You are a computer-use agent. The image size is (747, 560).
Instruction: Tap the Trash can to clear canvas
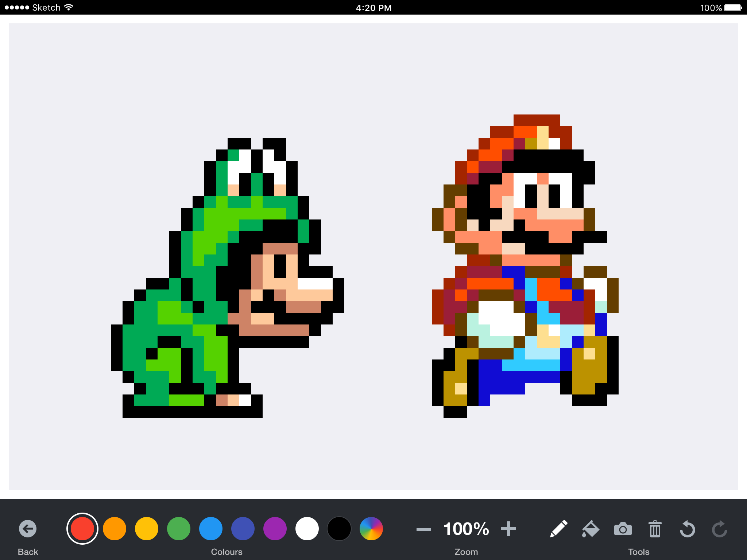pos(655,529)
